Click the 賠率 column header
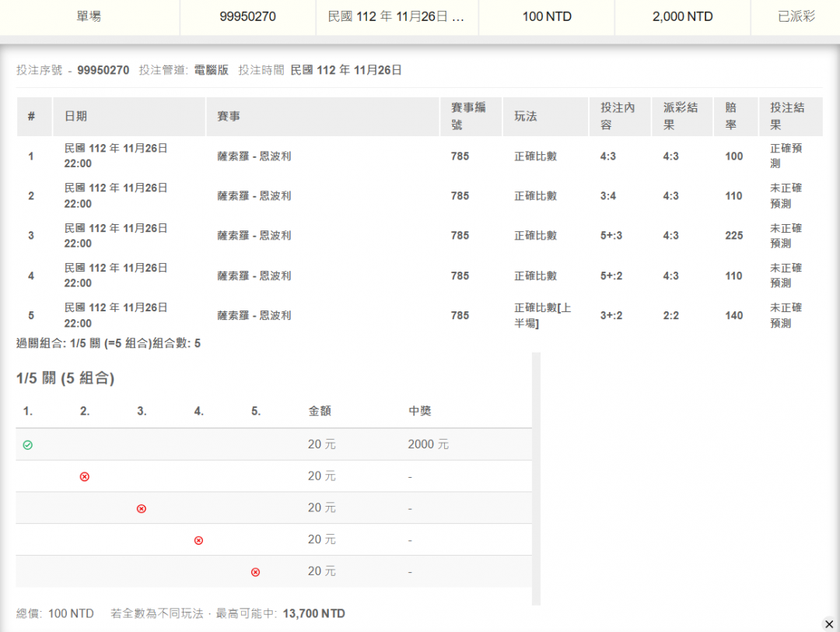Viewport: 840px width, 632px height. point(736,116)
